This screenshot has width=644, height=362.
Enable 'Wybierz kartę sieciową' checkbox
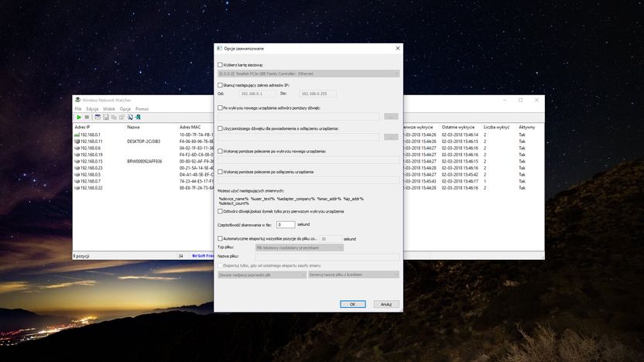coord(220,65)
